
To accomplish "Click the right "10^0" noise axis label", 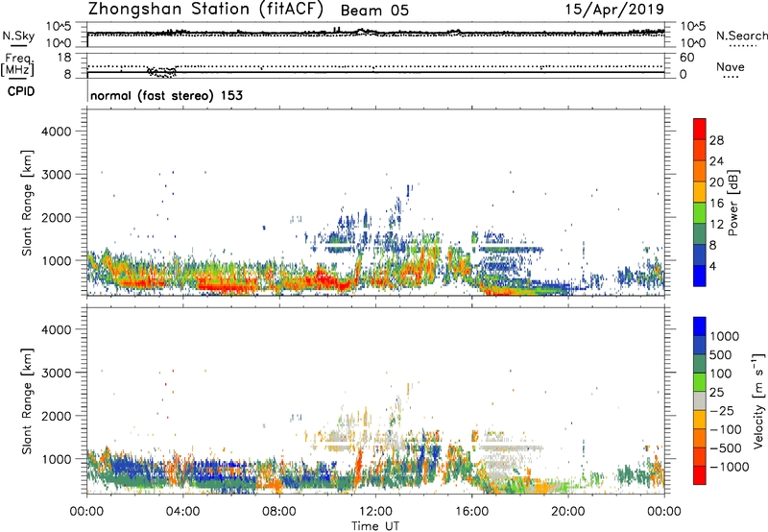I will [692, 43].
